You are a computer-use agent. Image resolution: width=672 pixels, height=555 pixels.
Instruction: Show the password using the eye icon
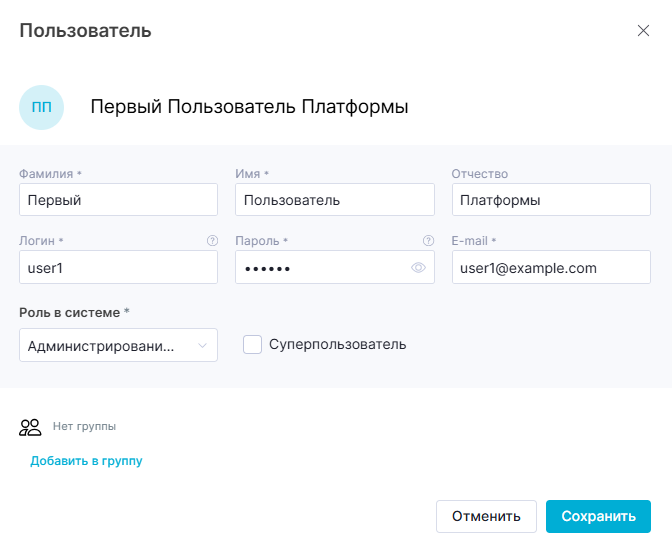pyautogui.click(x=418, y=268)
